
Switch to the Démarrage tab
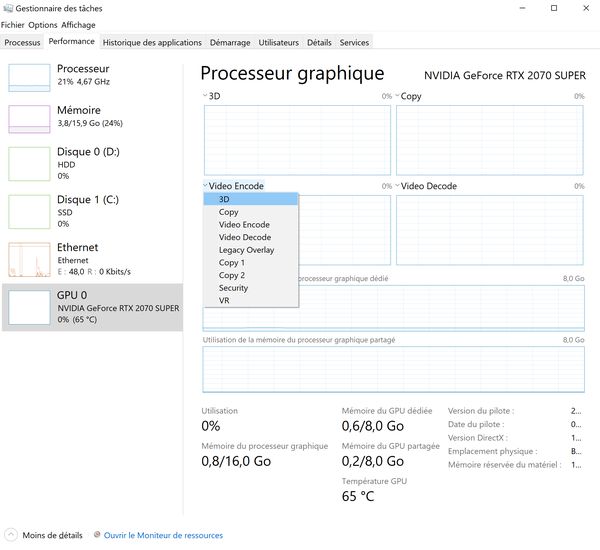pyautogui.click(x=230, y=42)
